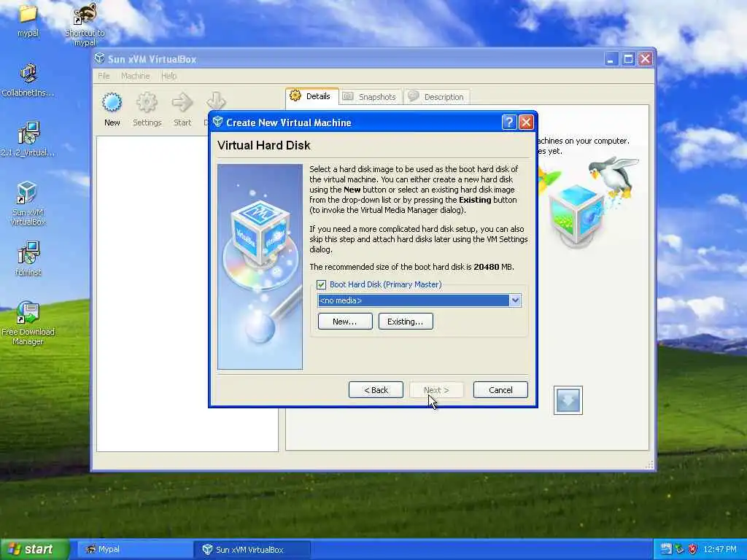Click the network tray icon
Viewport: 747px width, 560px height.
point(679,549)
